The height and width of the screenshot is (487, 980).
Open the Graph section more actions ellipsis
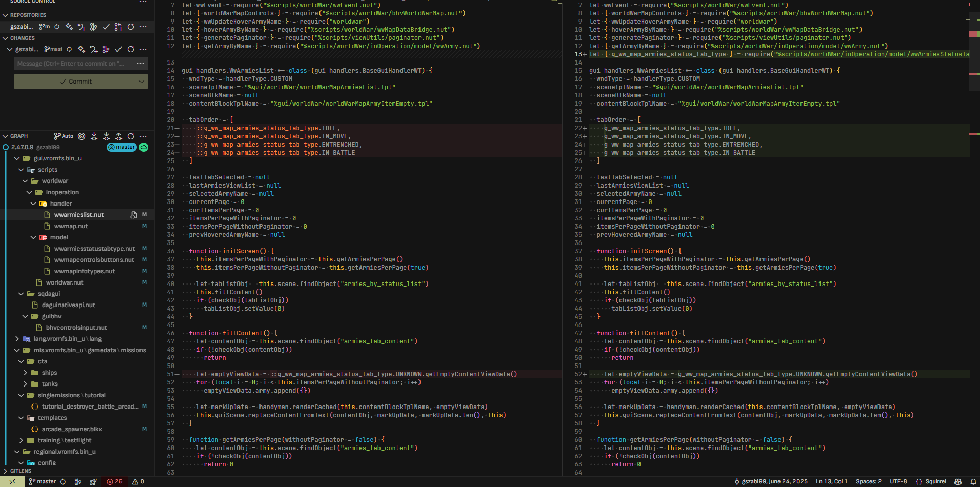[x=143, y=136]
